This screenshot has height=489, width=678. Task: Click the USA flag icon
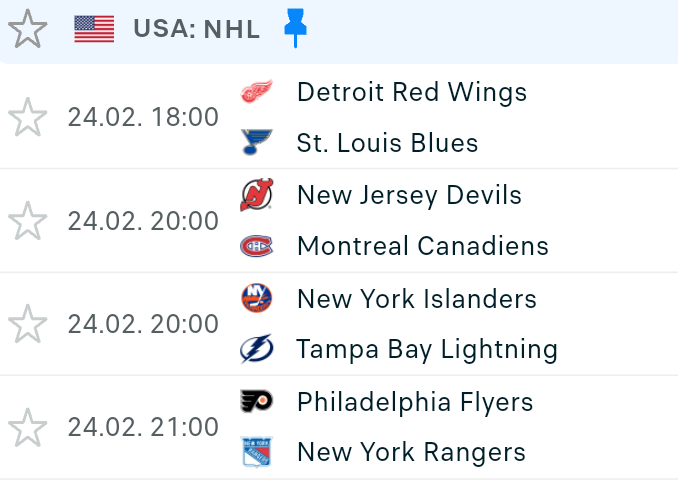point(94,29)
